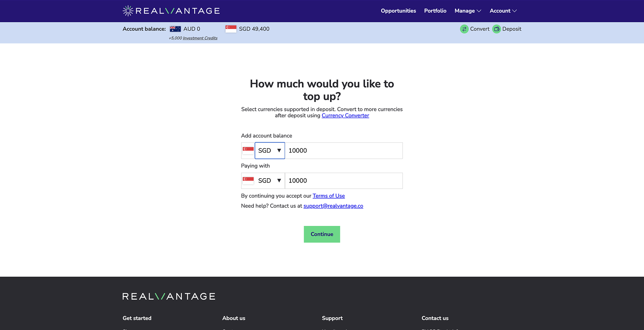Click the green Convert icon
The image size is (644, 330).
(x=464, y=29)
